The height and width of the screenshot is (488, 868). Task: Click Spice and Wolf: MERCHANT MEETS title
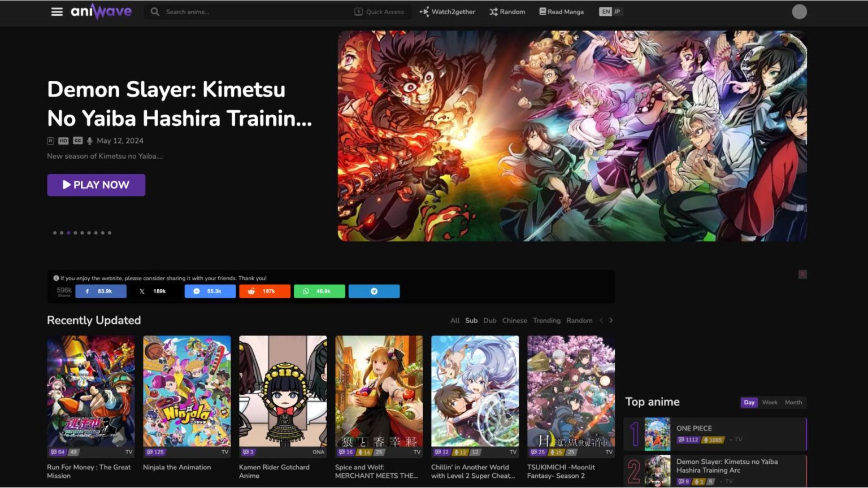pos(376,471)
